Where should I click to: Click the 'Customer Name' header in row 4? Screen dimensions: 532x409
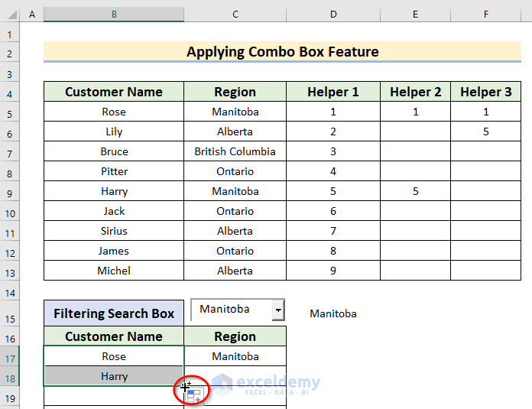[x=114, y=92]
